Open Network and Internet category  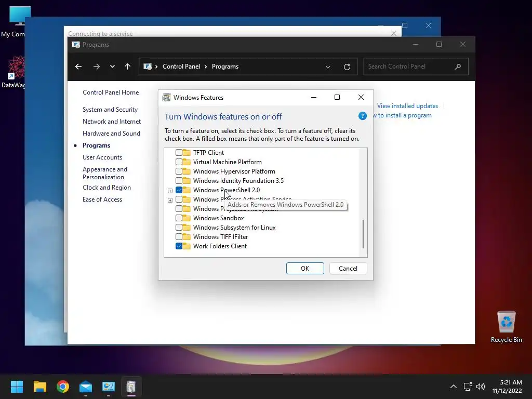pyautogui.click(x=112, y=122)
